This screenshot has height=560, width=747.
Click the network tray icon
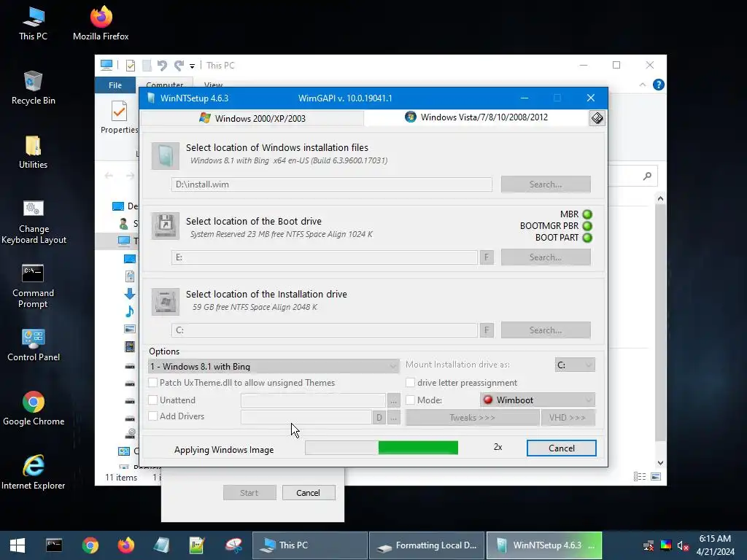pyautogui.click(x=648, y=545)
